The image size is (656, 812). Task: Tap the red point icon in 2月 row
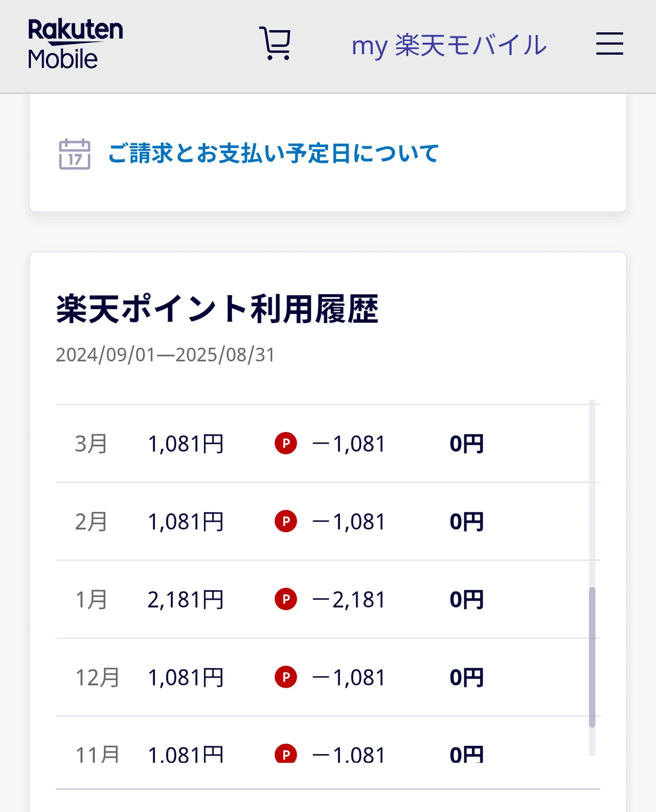pos(286,521)
